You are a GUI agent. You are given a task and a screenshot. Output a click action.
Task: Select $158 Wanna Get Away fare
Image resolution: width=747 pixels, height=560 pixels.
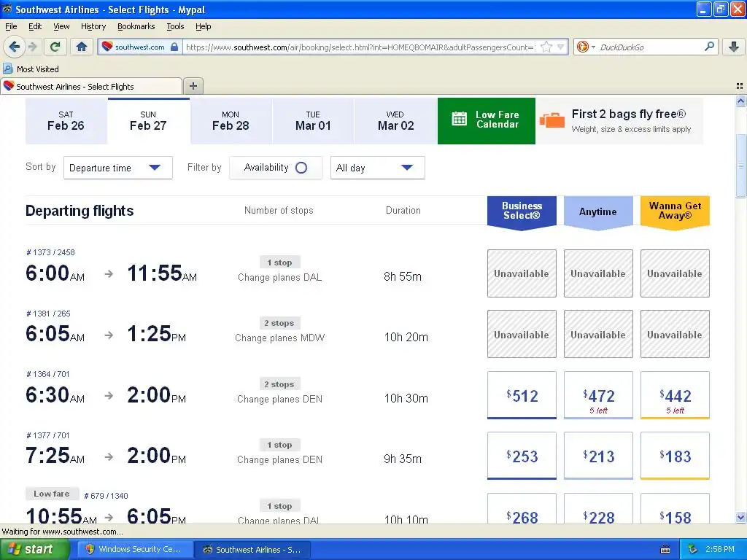click(x=675, y=508)
